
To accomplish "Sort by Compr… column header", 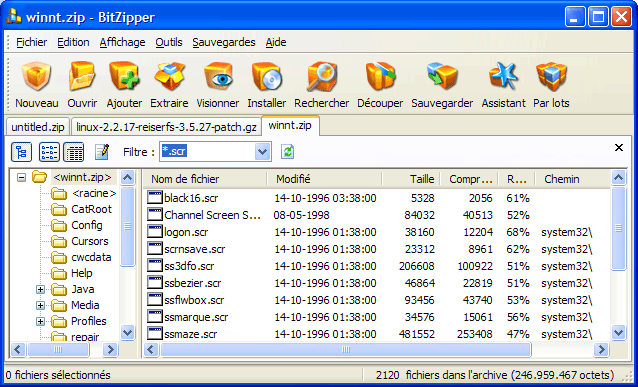I will (x=468, y=179).
